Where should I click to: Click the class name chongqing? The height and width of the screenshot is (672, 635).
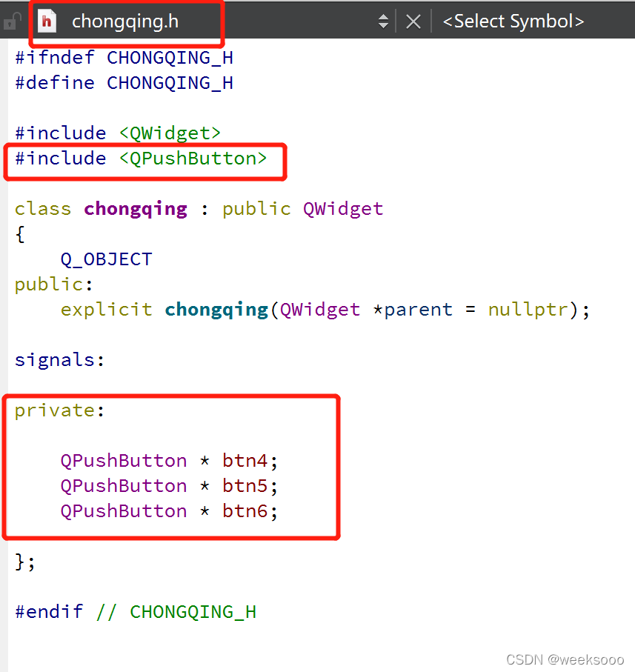click(136, 209)
